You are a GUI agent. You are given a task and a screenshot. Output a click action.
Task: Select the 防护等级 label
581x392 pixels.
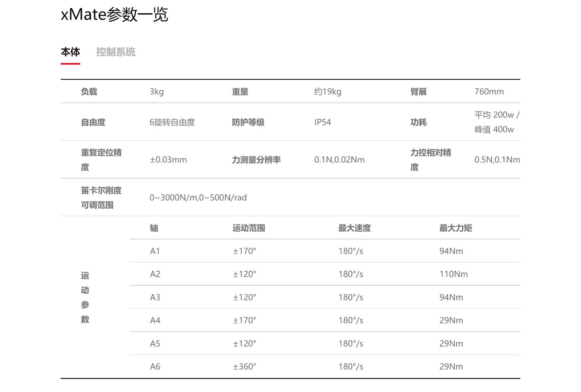(248, 122)
